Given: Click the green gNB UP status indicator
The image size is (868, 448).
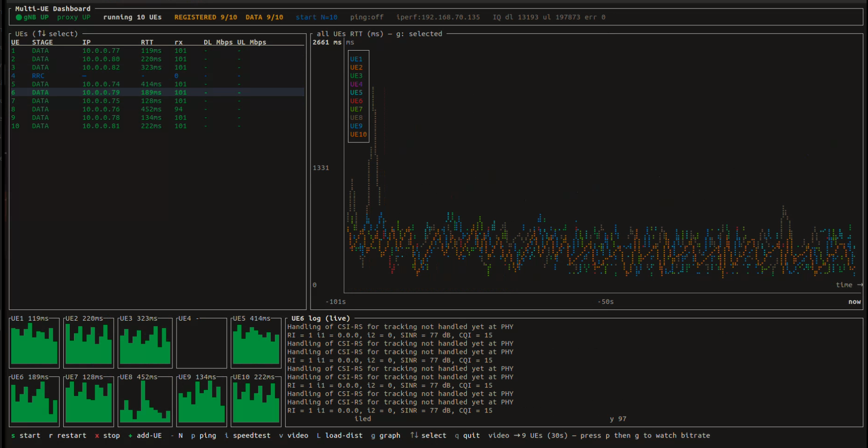Looking at the screenshot, I should point(32,17).
